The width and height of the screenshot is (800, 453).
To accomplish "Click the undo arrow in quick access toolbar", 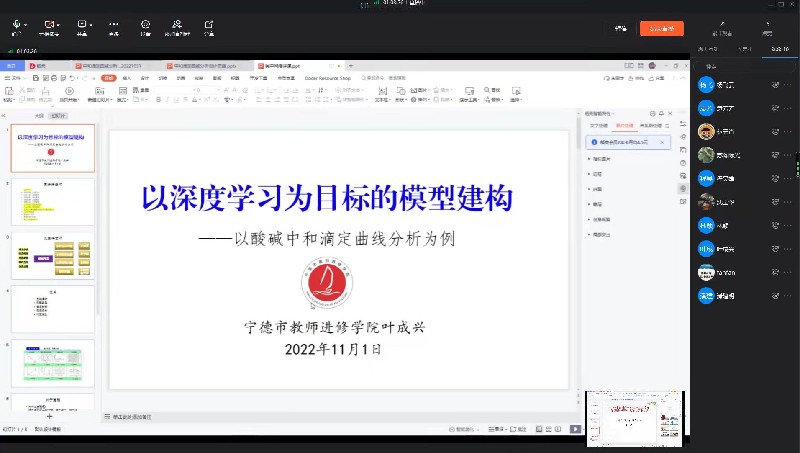I will click(72, 78).
